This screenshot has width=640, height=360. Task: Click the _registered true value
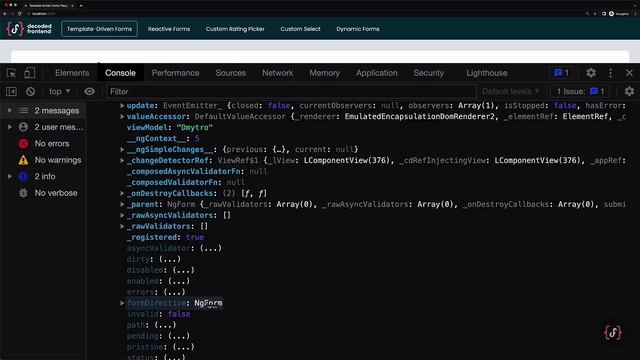point(195,237)
